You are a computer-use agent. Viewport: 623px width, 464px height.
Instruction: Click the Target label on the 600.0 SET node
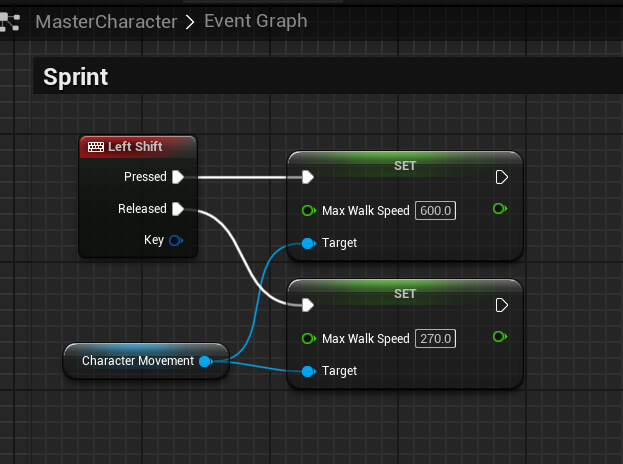339,243
